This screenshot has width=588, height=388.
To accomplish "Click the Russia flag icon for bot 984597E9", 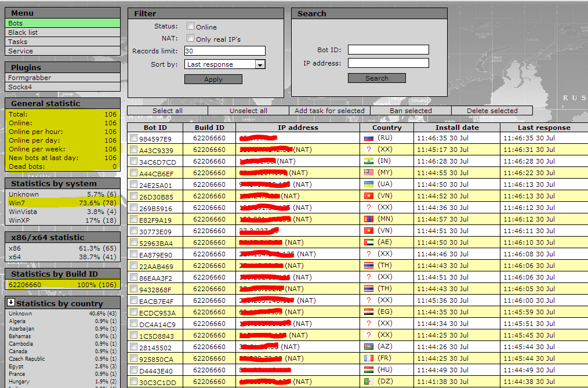I will pos(369,139).
